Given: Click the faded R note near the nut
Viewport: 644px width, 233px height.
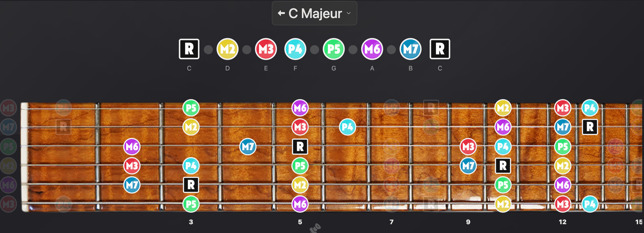Looking at the screenshot, I should (63, 127).
